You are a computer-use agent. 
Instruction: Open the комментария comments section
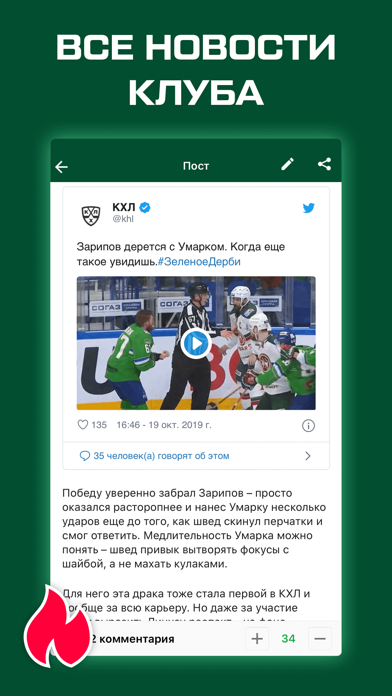pyautogui.click(x=132, y=639)
